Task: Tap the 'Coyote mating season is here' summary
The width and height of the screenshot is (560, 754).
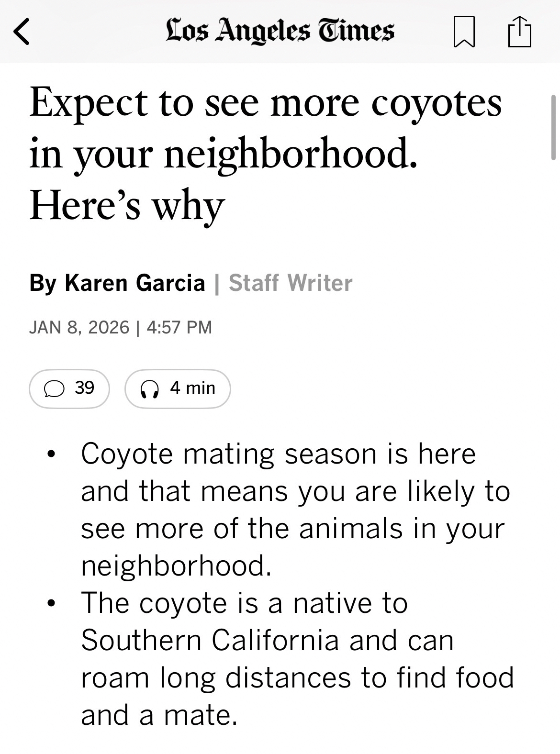Action: coord(279,454)
